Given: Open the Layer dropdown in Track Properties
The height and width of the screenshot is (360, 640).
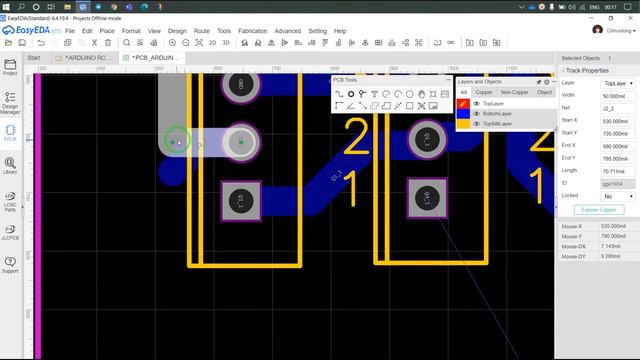Looking at the screenshot, I should coord(618,83).
